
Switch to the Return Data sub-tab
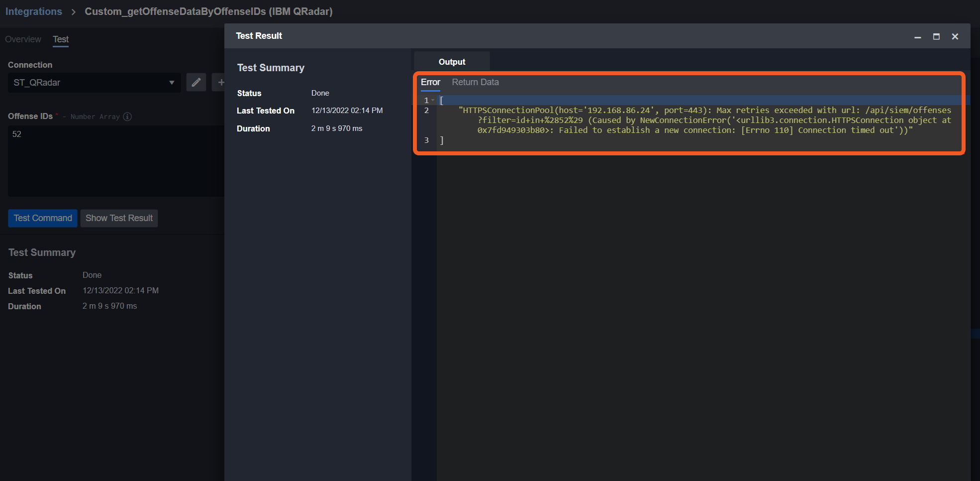[x=475, y=82]
